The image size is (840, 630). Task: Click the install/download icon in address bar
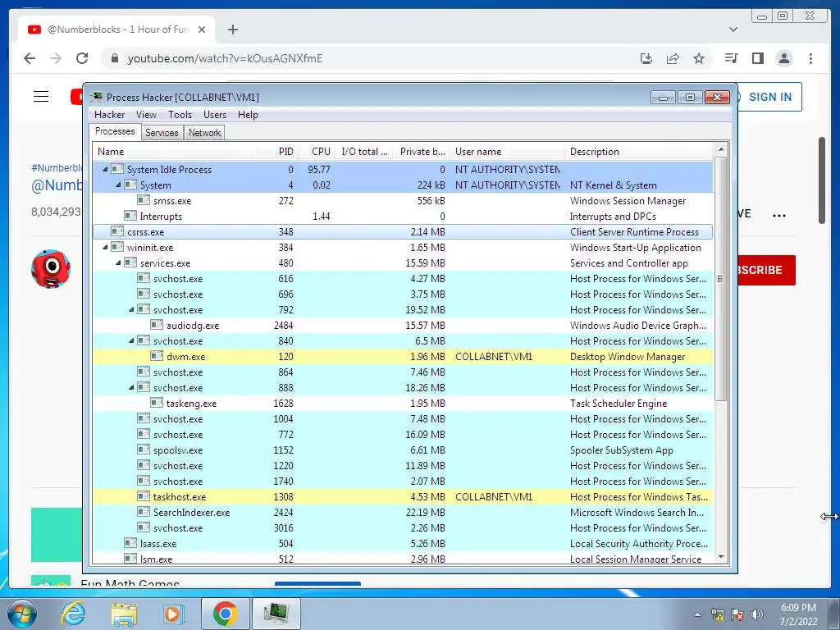[646, 58]
